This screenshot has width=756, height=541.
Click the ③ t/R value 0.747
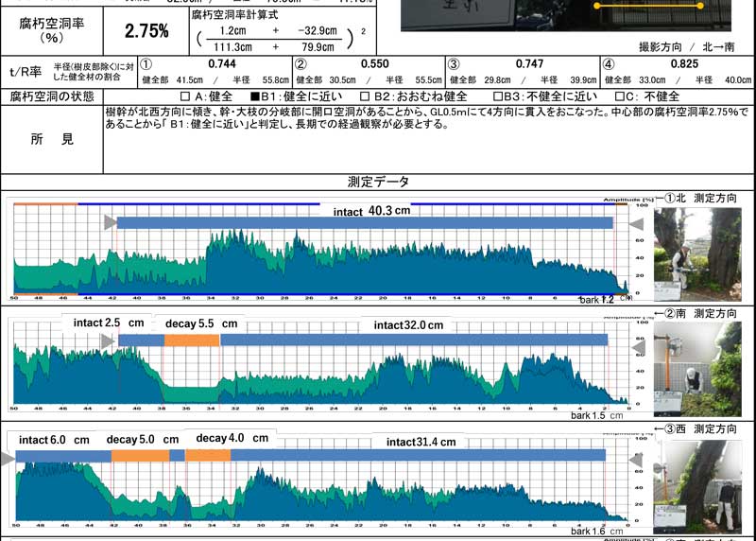pyautogui.click(x=529, y=63)
